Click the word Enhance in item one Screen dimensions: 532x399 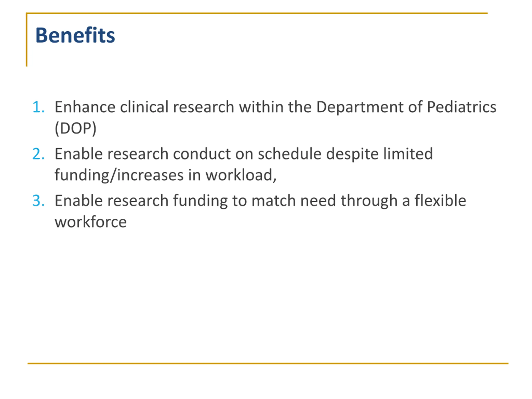85,107
